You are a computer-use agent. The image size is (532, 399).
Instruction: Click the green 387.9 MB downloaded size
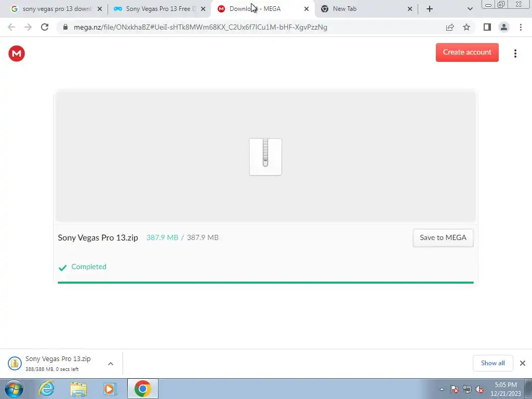point(162,237)
